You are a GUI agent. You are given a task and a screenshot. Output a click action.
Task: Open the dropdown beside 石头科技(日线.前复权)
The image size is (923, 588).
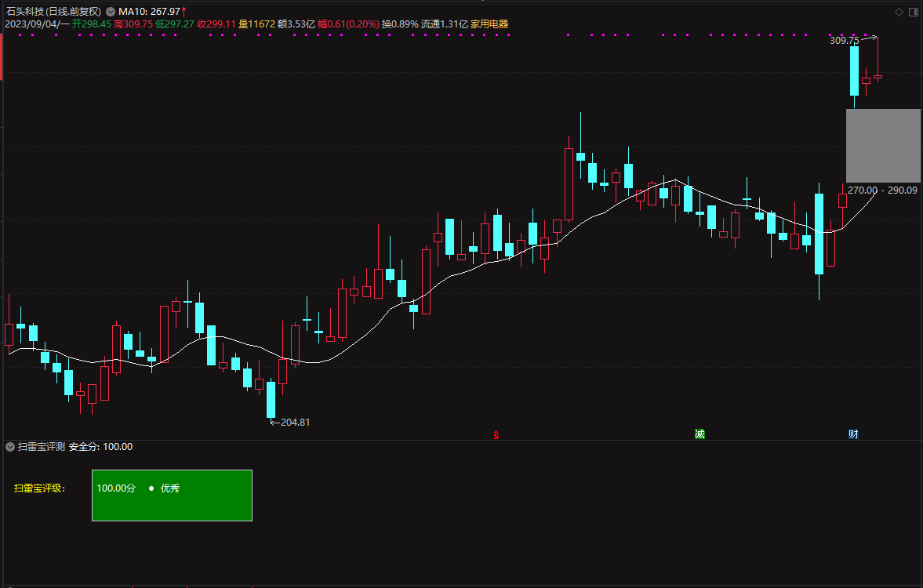pyautogui.click(x=110, y=12)
